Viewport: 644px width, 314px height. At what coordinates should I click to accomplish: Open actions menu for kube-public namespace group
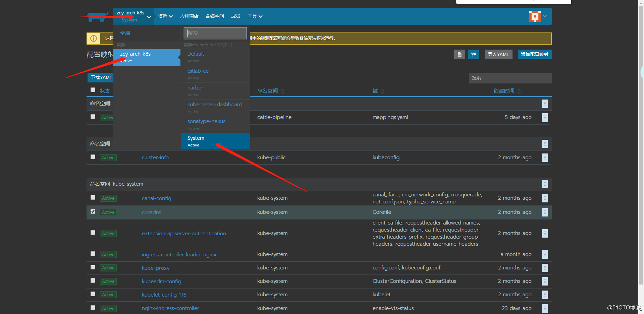click(545, 144)
